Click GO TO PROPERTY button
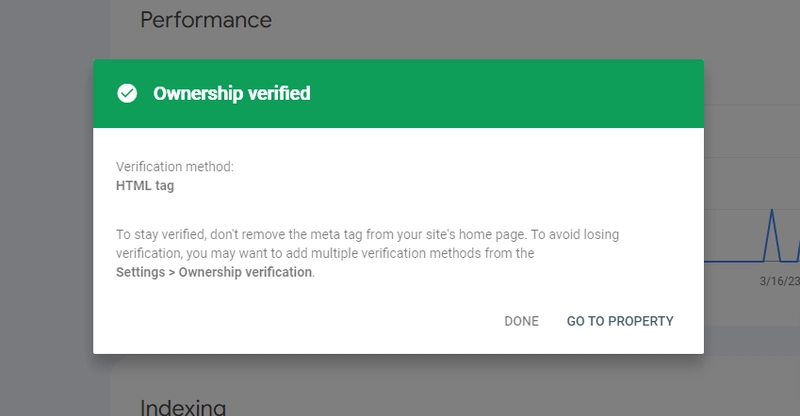This screenshot has height=416, width=800. tap(620, 321)
